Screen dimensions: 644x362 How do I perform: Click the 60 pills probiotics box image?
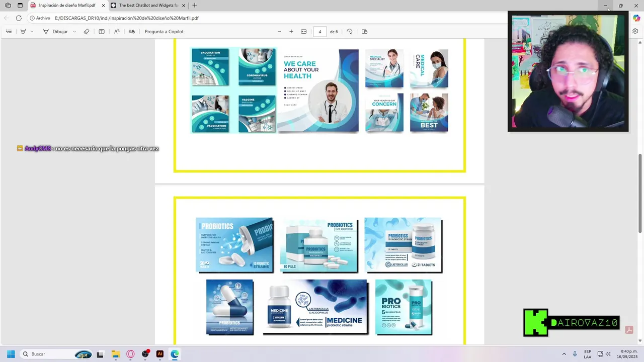[319, 245]
